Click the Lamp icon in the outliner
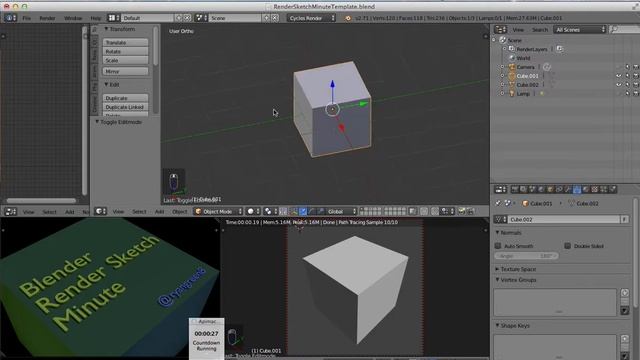 (512, 94)
